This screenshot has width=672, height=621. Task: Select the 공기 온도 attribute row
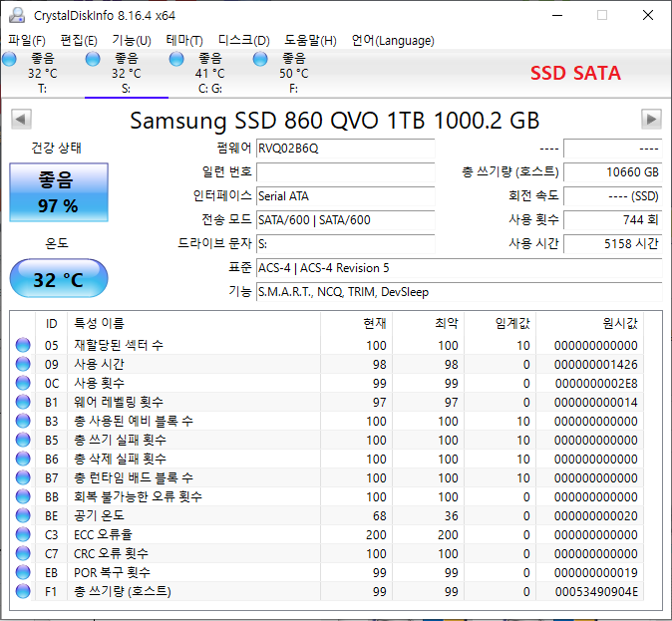[327, 515]
